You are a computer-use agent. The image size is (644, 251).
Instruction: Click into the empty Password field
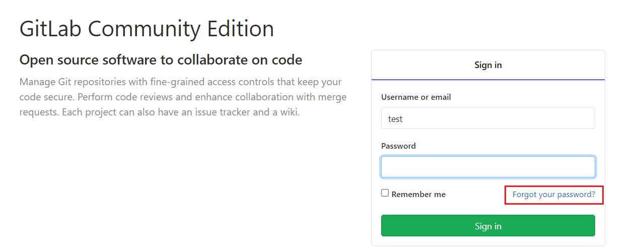487,167
